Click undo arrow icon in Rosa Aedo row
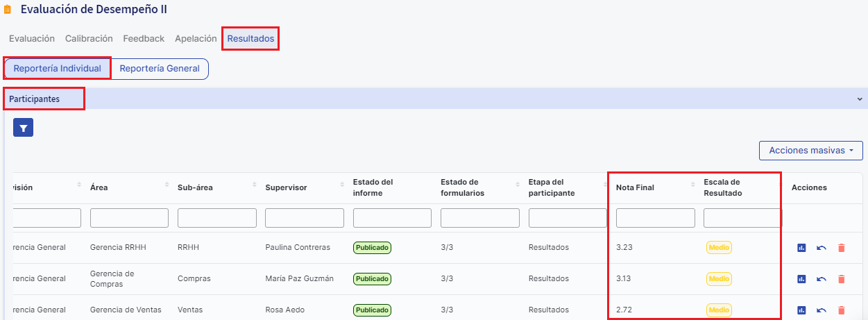868x320 pixels. (x=822, y=310)
